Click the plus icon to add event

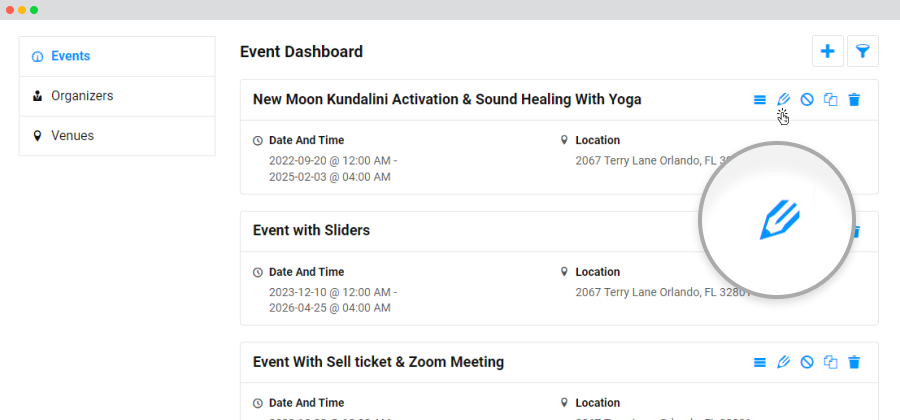click(827, 52)
